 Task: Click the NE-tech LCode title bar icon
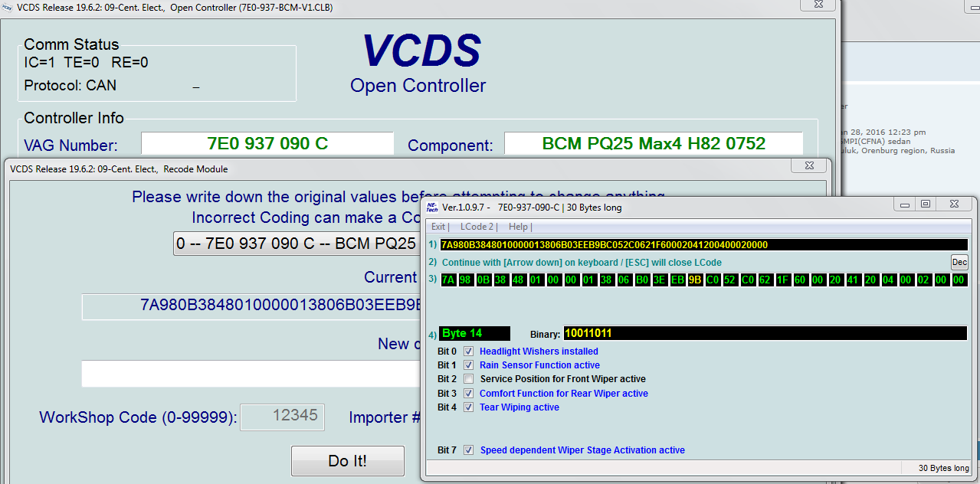(x=432, y=208)
